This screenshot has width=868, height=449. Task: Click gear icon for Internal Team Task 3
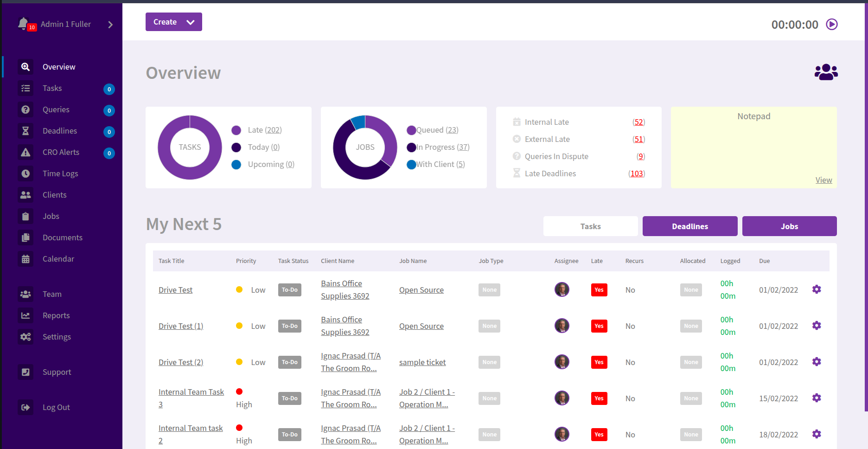coord(817,398)
